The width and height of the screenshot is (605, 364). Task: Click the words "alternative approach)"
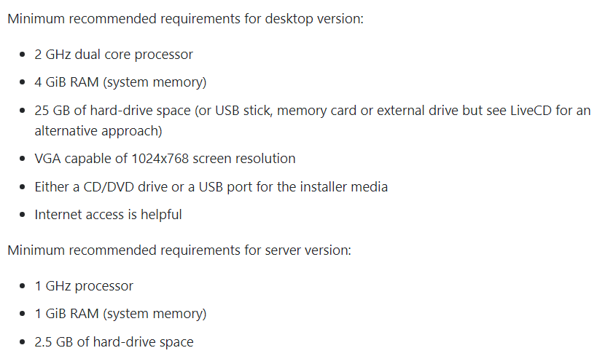pos(98,131)
